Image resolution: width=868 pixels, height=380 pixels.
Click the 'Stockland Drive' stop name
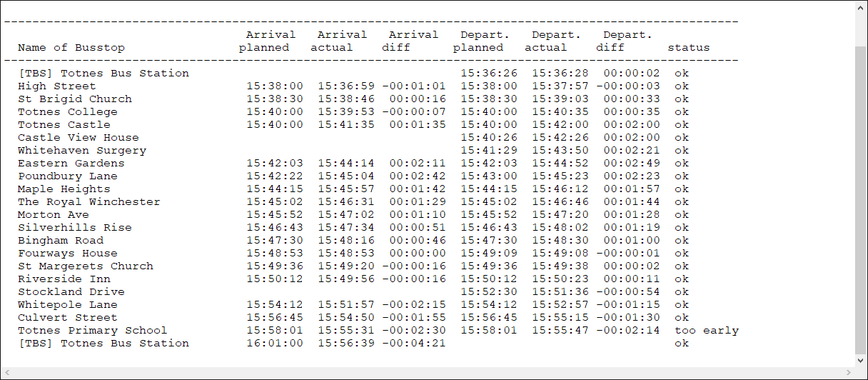[x=71, y=292]
